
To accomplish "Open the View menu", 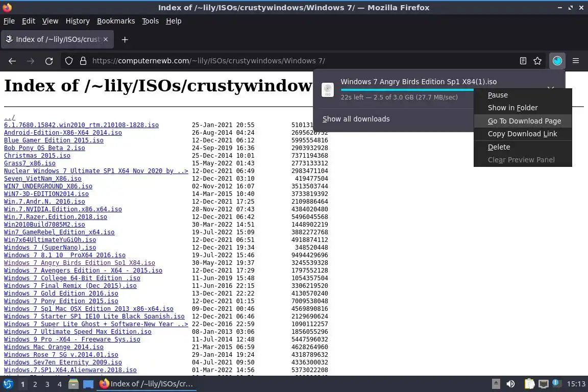I will (50, 21).
